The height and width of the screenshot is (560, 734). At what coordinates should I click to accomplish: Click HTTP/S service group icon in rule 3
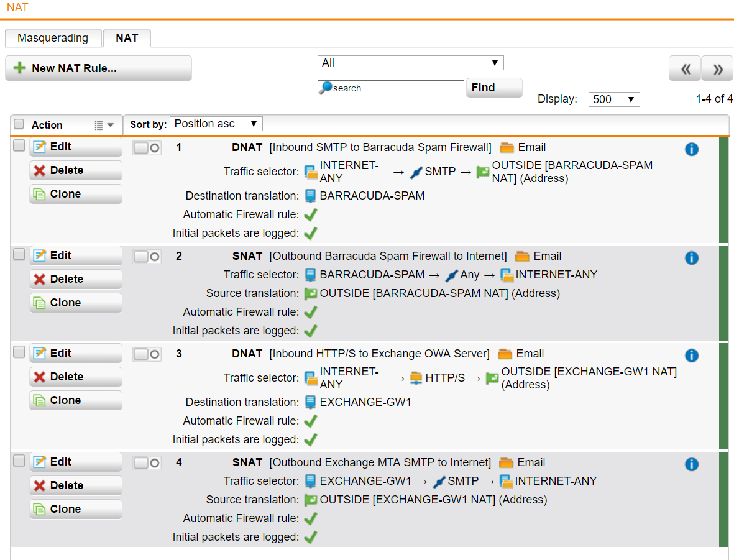[x=416, y=378]
